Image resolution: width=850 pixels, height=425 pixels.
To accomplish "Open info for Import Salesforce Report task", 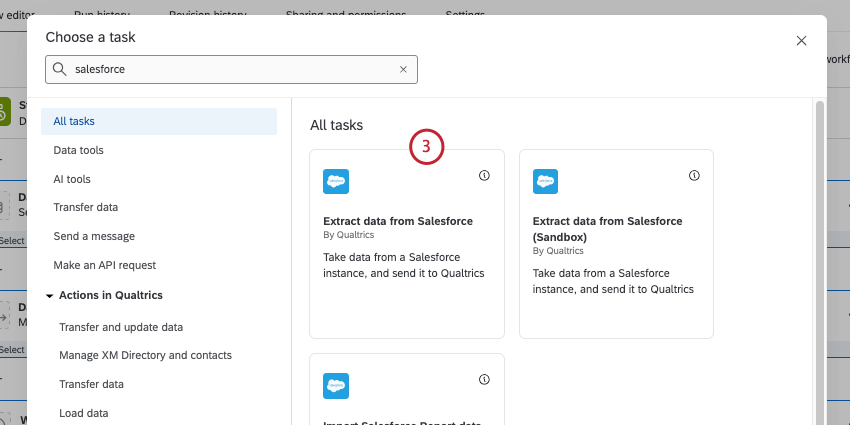I will (485, 379).
